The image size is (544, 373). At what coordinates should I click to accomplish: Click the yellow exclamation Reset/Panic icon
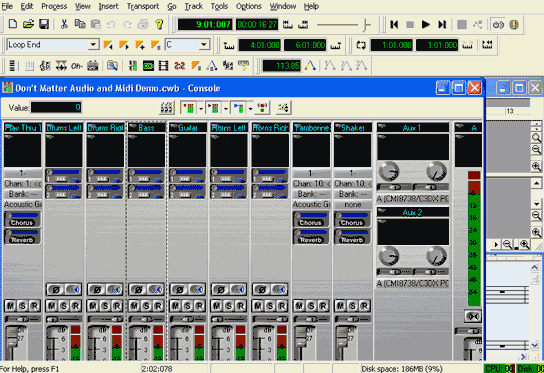pyautogui.click(x=514, y=25)
